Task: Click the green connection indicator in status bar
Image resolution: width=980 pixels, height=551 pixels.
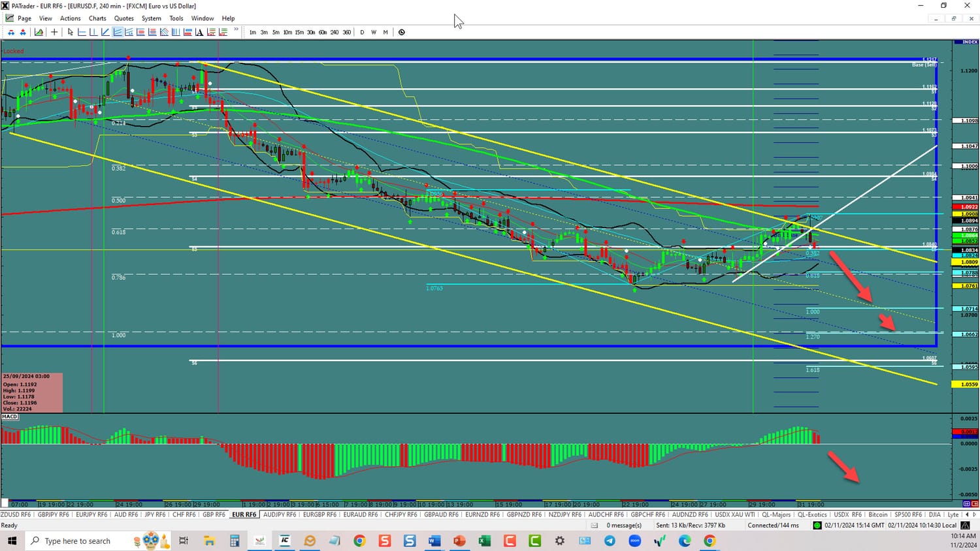Action: pyautogui.click(x=817, y=525)
